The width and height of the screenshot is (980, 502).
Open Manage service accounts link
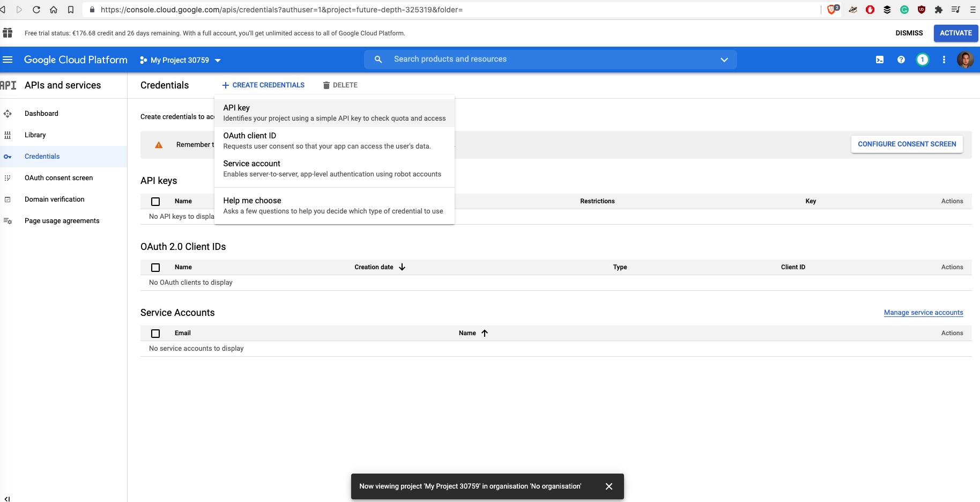924,313
